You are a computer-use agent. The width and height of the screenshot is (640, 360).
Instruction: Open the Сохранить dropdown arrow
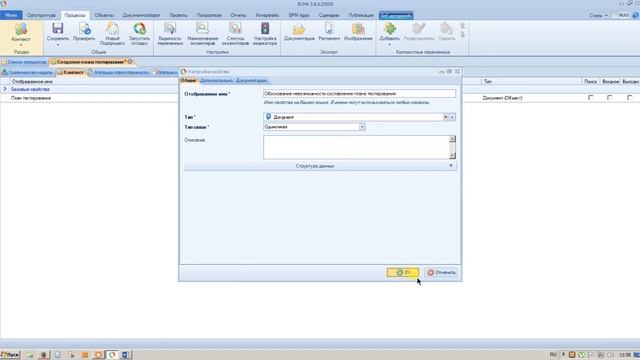[x=58, y=45]
